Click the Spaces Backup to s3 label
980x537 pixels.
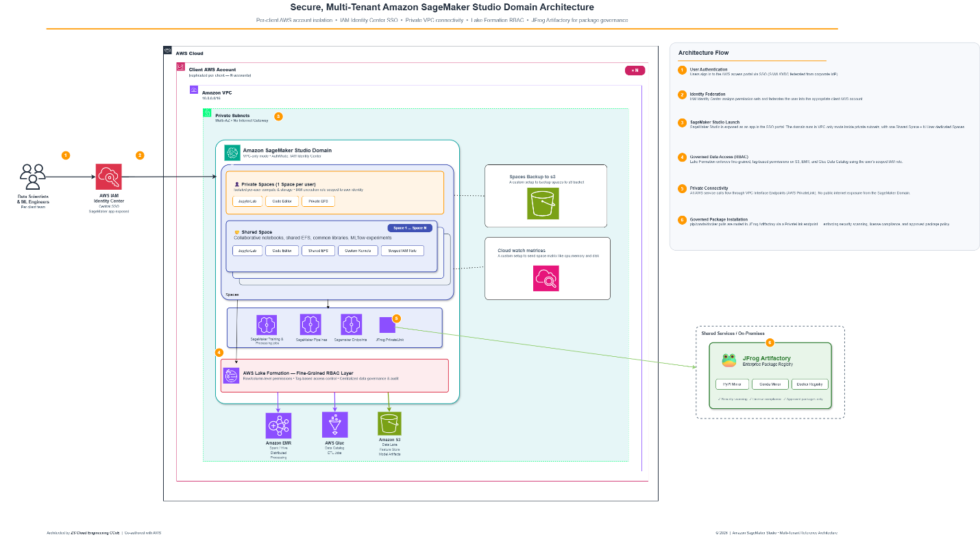point(532,177)
